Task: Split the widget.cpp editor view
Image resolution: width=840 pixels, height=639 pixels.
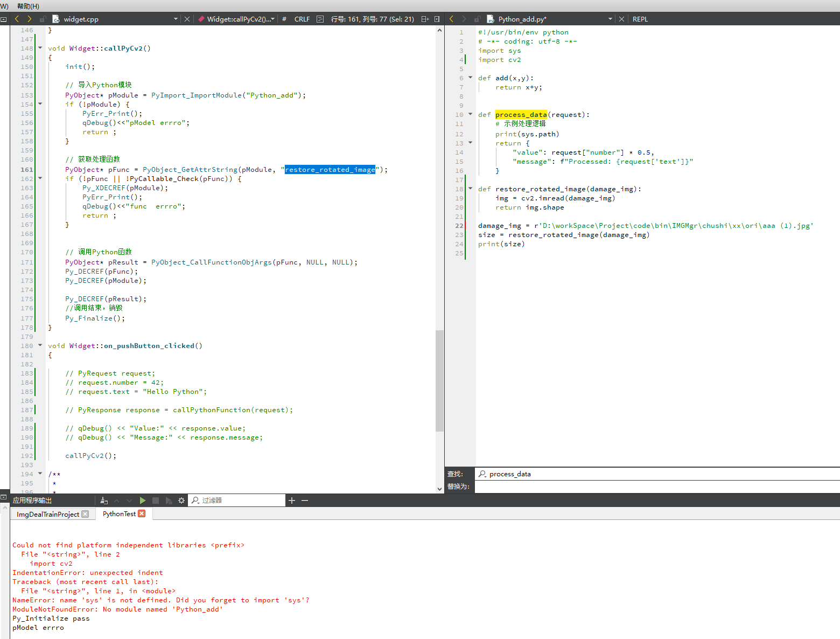Action: tap(425, 19)
